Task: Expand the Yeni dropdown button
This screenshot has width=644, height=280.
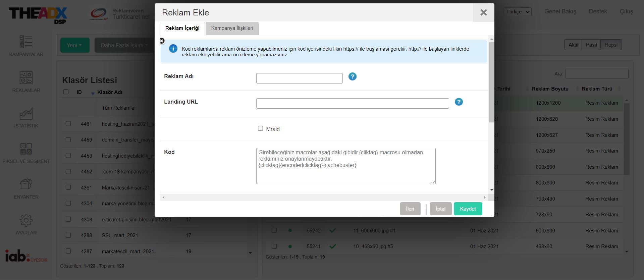Action: pos(74,45)
